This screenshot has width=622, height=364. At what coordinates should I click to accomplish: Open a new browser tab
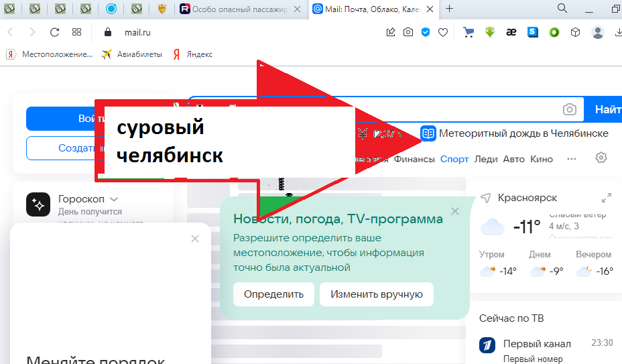coord(450,8)
